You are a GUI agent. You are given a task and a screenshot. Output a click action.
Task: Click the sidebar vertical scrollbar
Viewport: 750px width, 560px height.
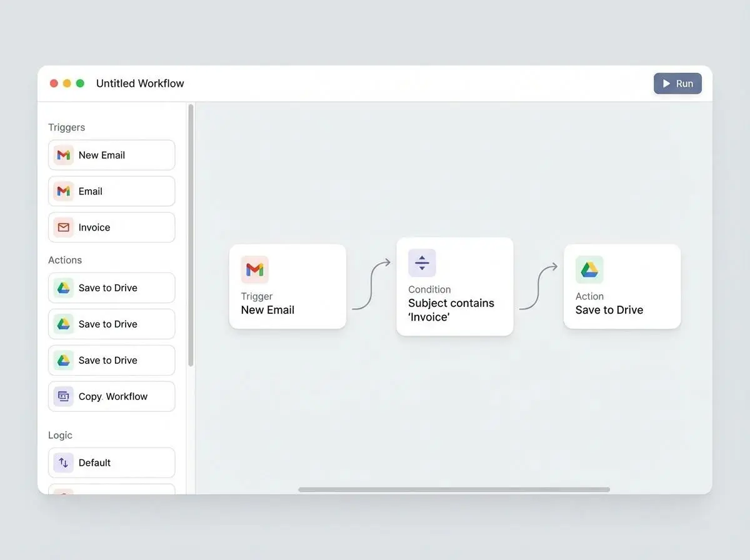click(x=191, y=236)
